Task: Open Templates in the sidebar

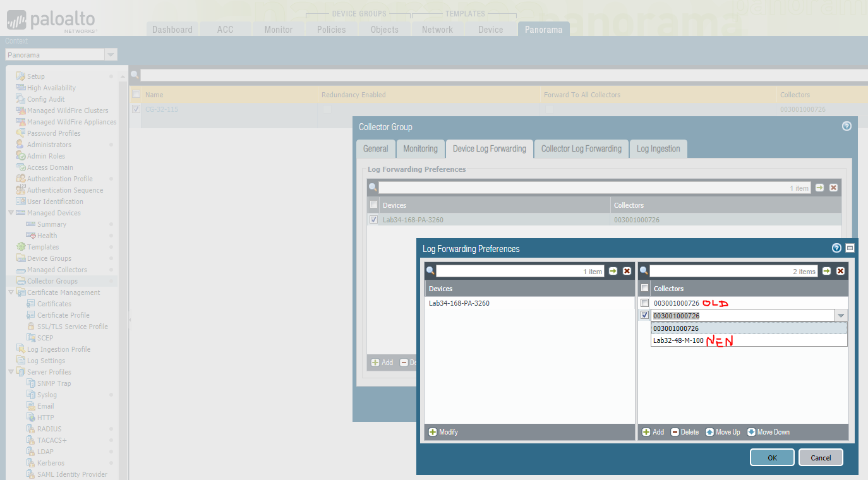Action: pyautogui.click(x=43, y=247)
